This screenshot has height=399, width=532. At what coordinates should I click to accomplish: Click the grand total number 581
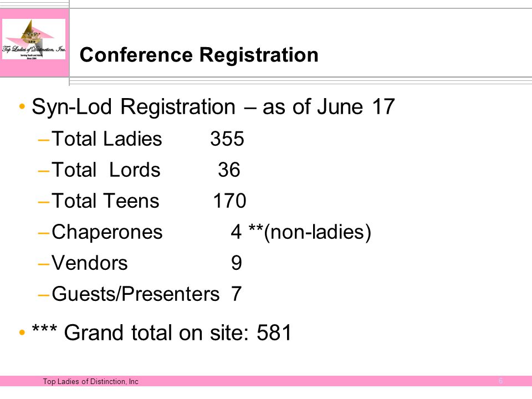274,332
